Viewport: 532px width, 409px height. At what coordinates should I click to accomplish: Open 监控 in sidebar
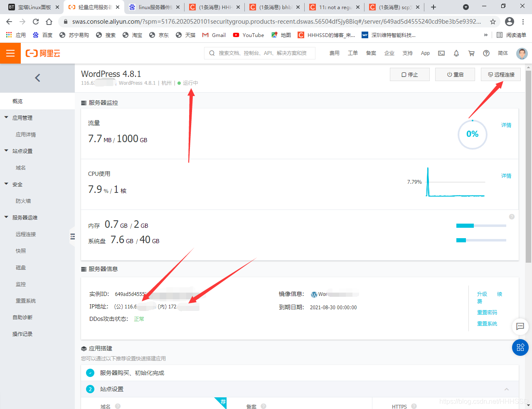[21, 284]
